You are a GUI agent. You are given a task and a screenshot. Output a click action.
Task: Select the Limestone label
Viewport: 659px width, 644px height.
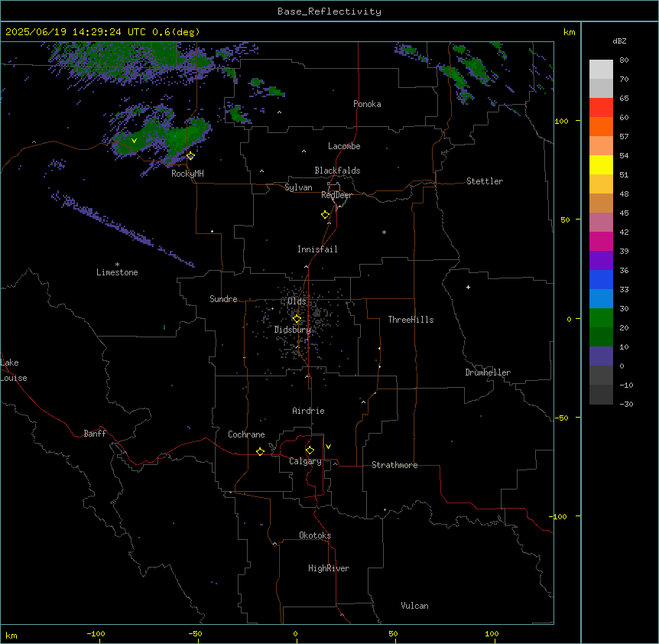click(x=117, y=272)
